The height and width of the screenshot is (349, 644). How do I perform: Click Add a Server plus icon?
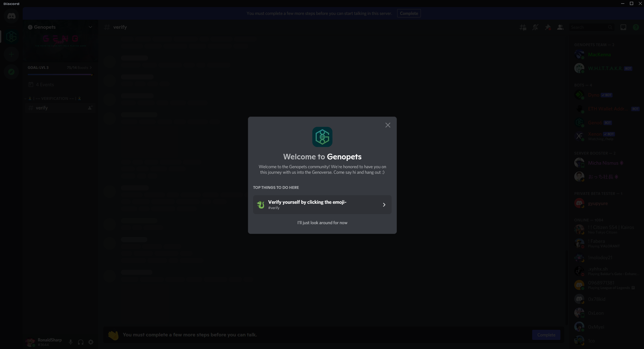11,54
